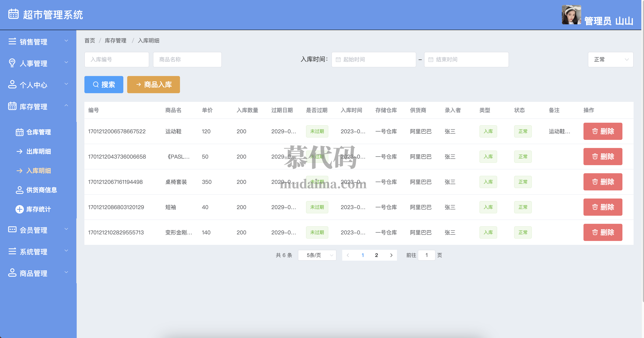Click the 入库编号 search input field

(117, 60)
